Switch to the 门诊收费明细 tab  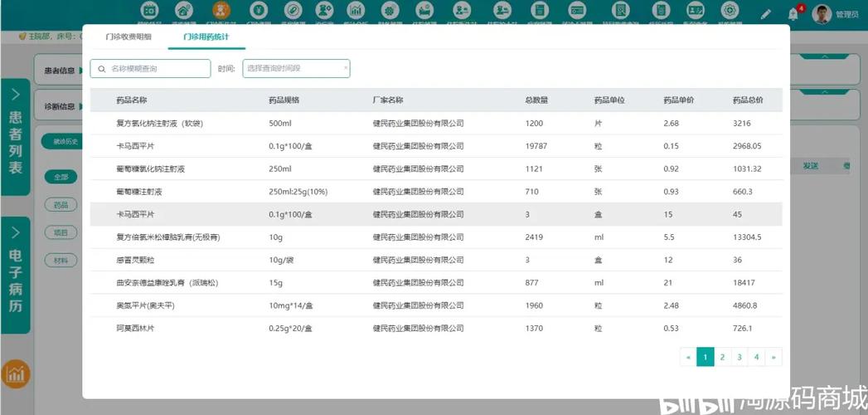tap(129, 37)
